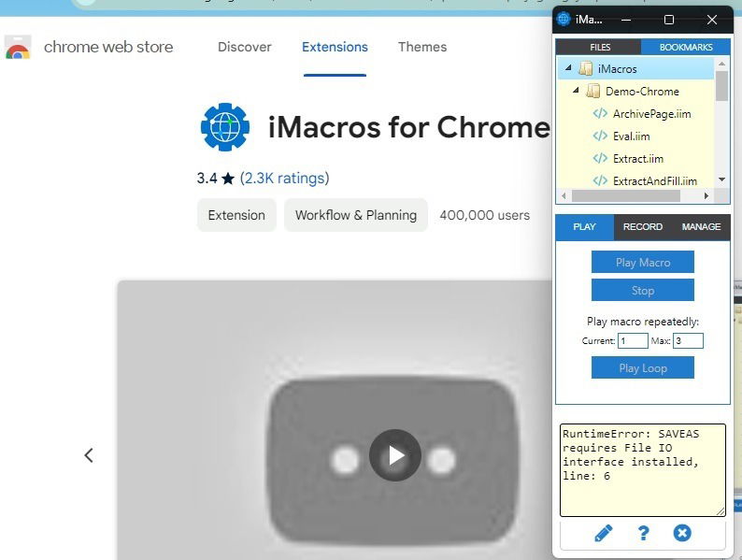Open the Extensions section of the store
Viewport: 742px width, 560px height.
pos(335,47)
